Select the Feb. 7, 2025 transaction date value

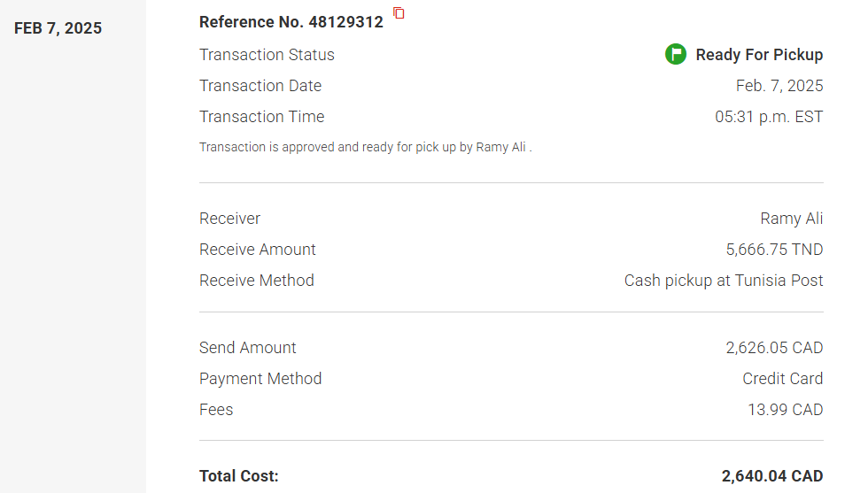[x=779, y=86]
